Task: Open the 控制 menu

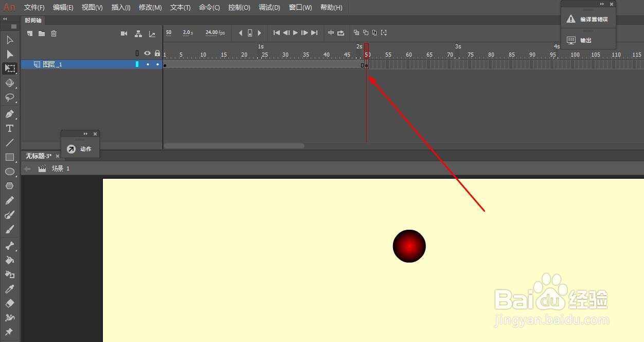Action: click(239, 7)
